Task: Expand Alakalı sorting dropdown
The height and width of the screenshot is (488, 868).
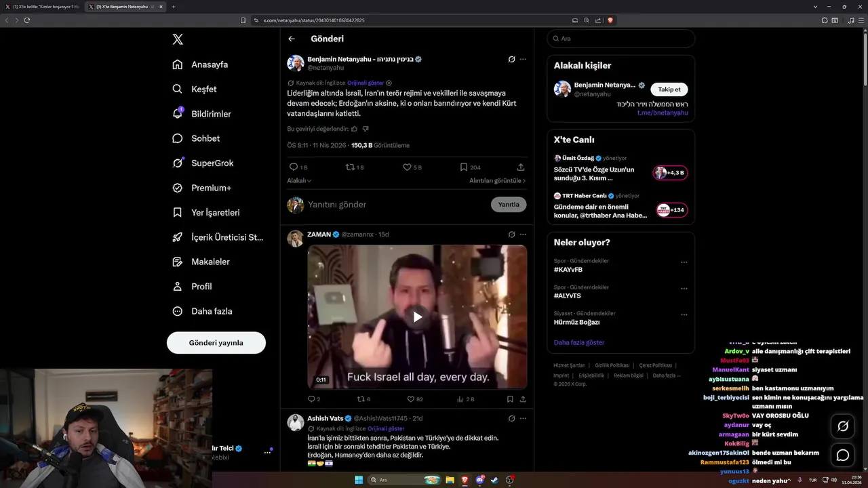Action: (299, 180)
